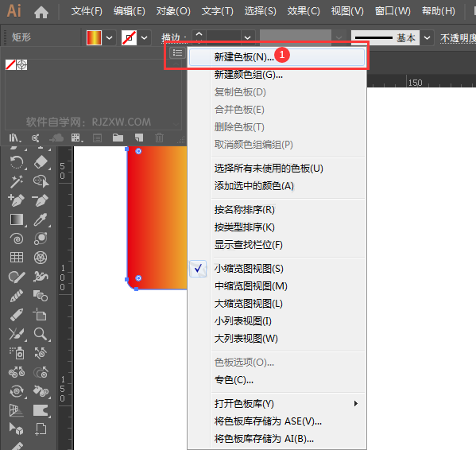Switch to 大列表视图 view

(x=277, y=339)
